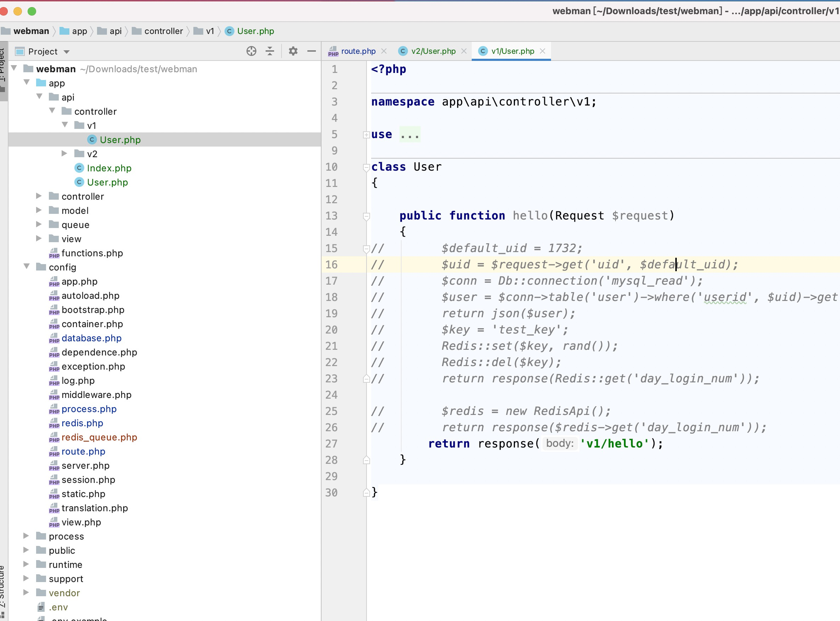Select Index.php under v2 directory
840x621 pixels.
click(108, 168)
